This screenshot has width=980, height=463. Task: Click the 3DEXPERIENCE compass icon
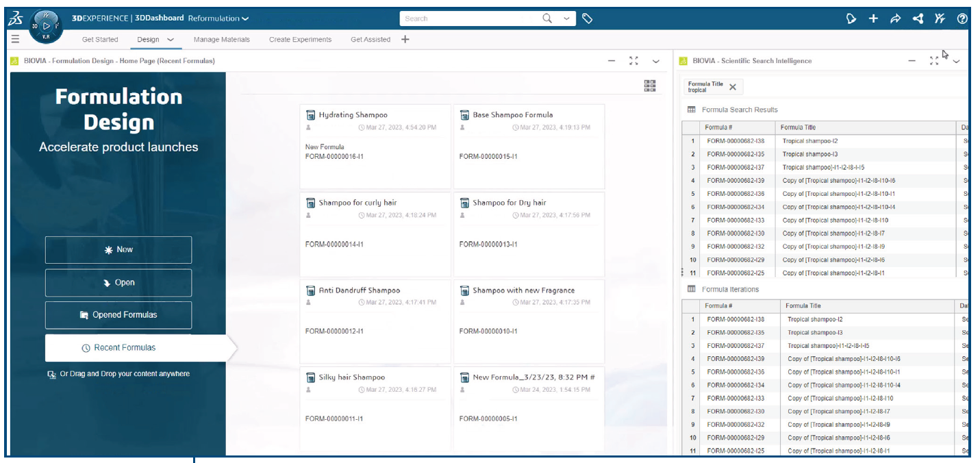point(46,25)
